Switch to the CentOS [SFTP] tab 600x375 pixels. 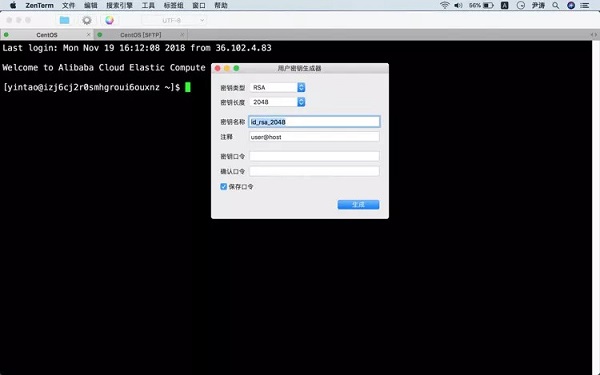(x=140, y=35)
